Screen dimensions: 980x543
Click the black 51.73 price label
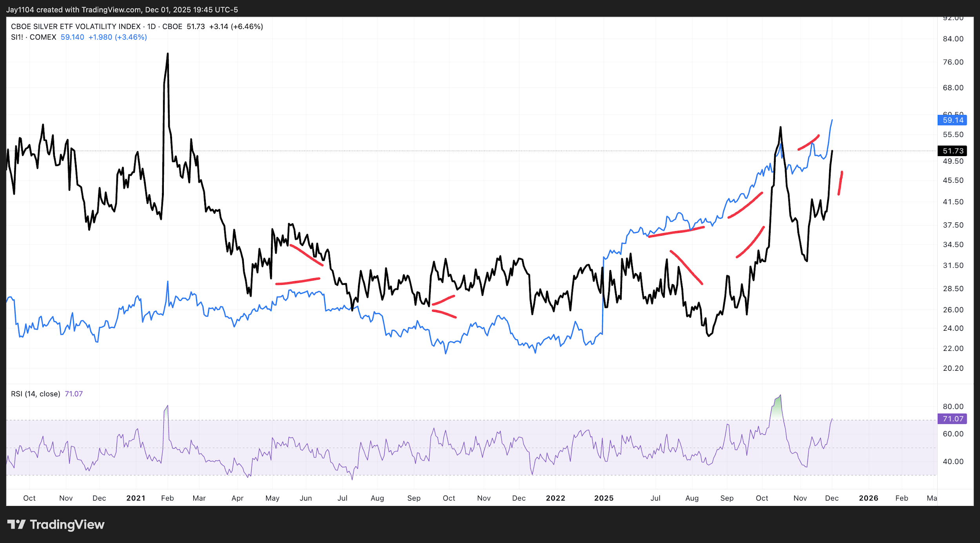(952, 151)
